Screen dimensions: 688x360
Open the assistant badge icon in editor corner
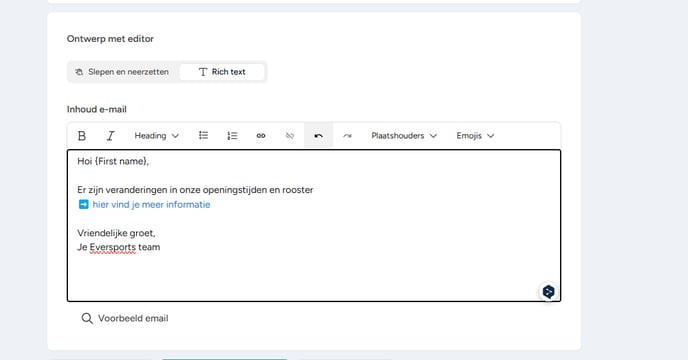[548, 292]
